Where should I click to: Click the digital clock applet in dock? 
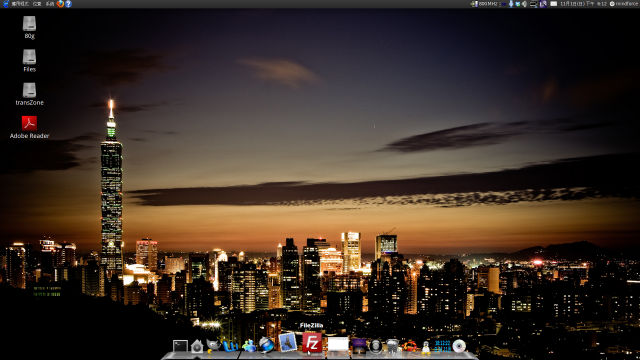[x=442, y=346]
